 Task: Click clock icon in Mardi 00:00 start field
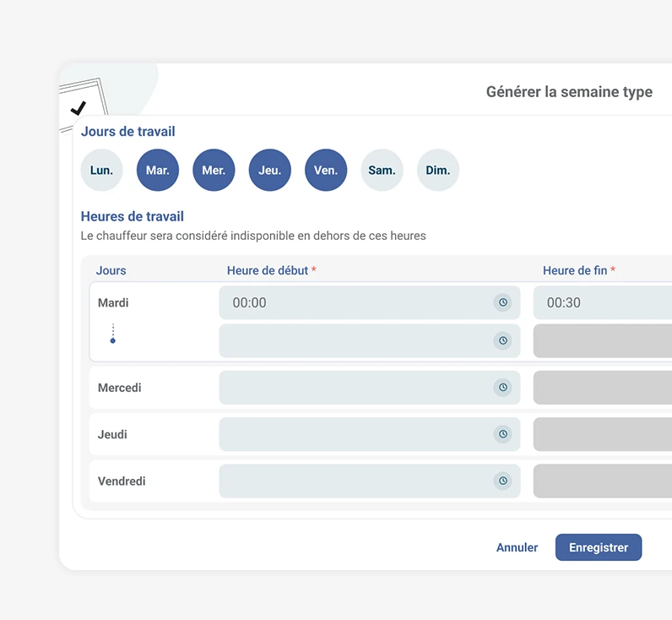(x=502, y=302)
